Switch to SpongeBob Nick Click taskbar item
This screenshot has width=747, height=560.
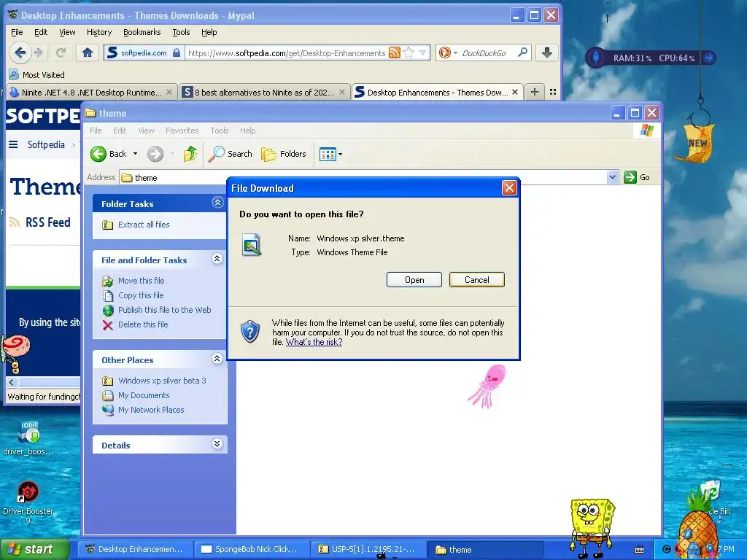tap(251, 549)
